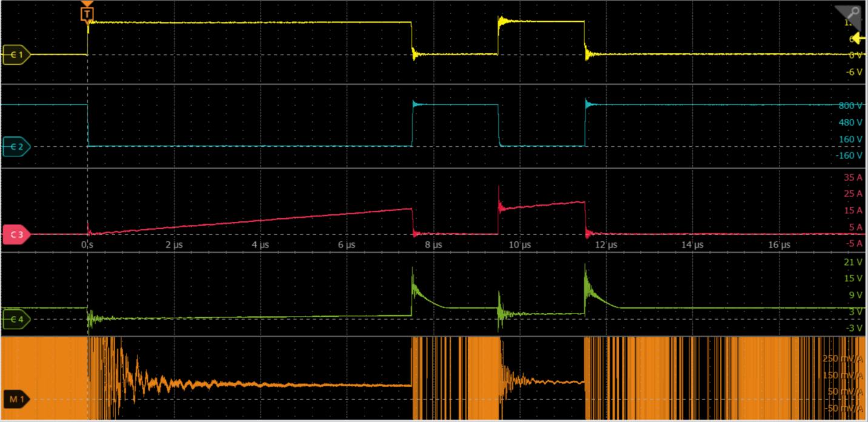868x422 pixels.
Task: Click the 21 V scale label
Action: coord(853,262)
